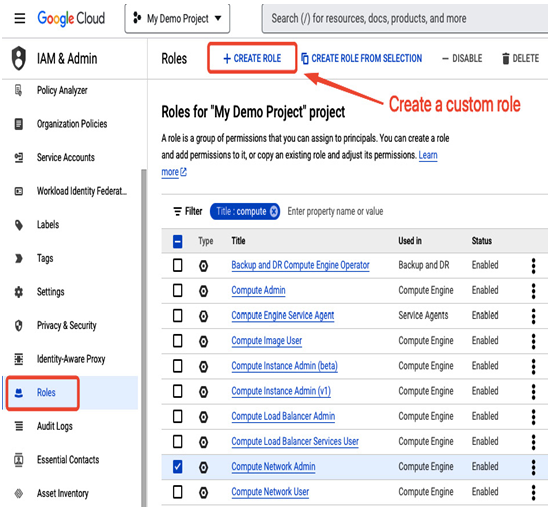Focus the Enter property name filter field

coord(335,211)
